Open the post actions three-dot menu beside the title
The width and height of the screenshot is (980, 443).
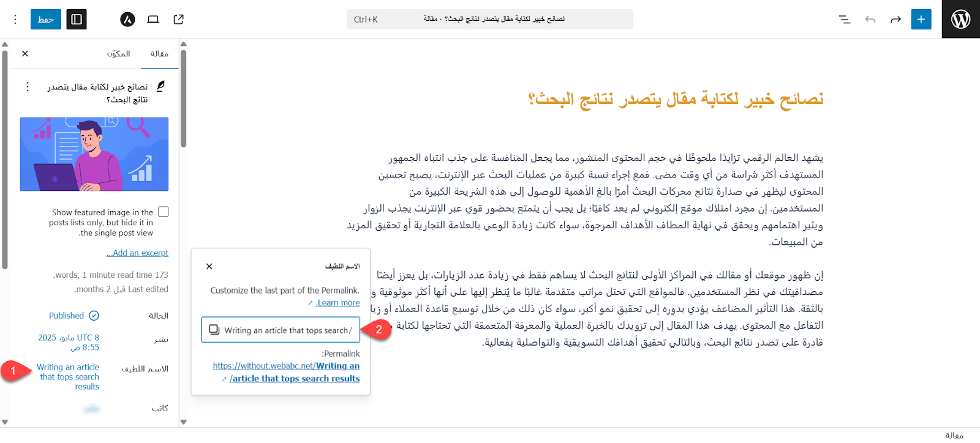click(27, 87)
